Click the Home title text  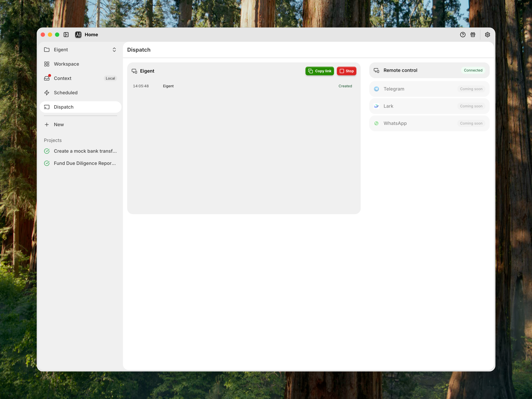[x=91, y=35]
